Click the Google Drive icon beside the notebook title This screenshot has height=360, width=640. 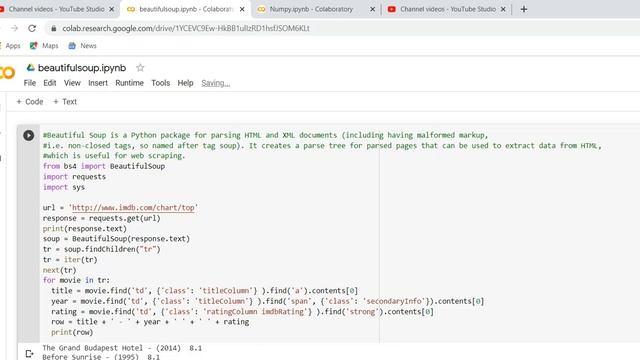pyautogui.click(x=31, y=68)
